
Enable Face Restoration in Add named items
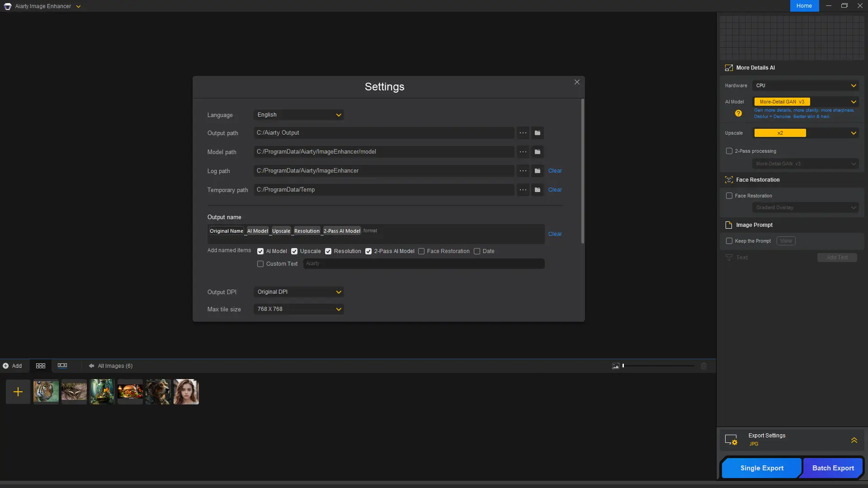click(421, 251)
